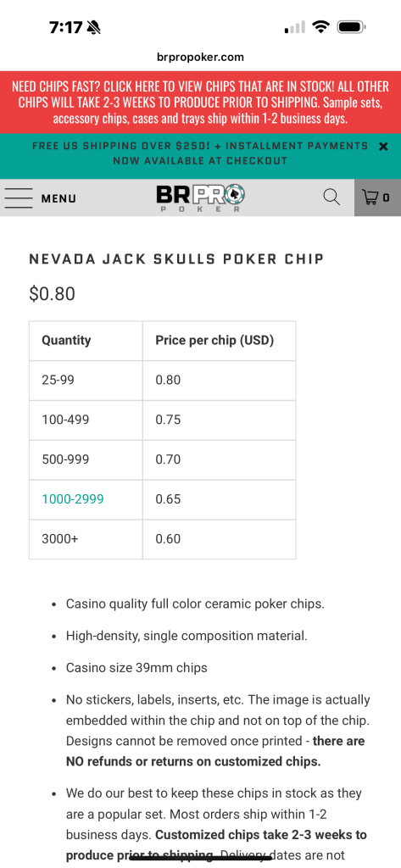Viewport: 401px width, 868px height.
Task: Dismiss the free shipping banner
Action: pos(383,147)
